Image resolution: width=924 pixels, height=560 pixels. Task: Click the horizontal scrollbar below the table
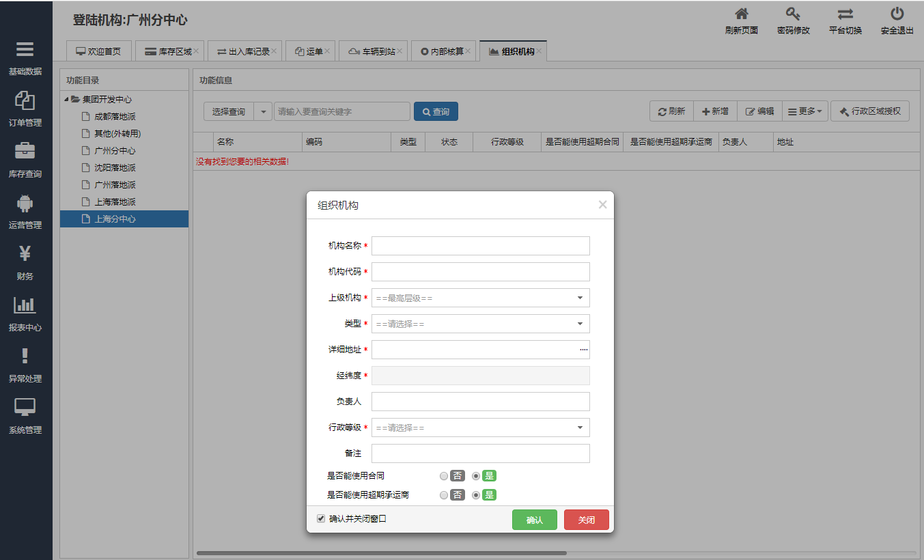[x=381, y=552]
